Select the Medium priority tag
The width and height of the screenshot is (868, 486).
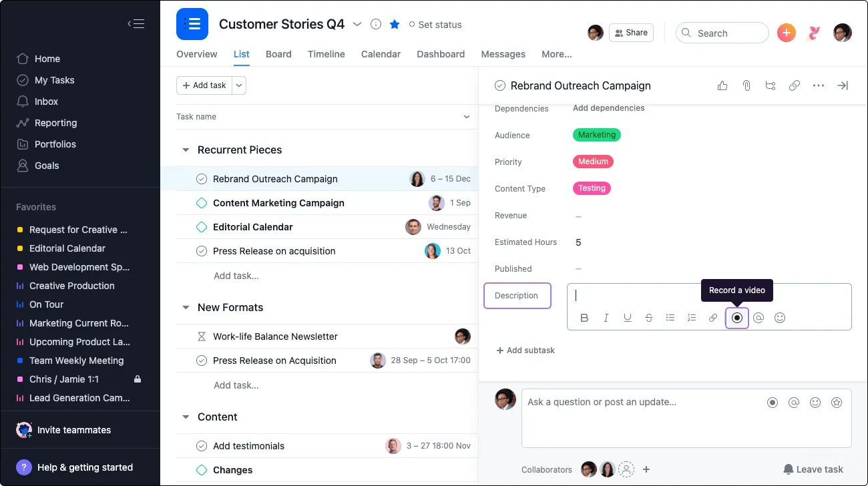tap(593, 162)
